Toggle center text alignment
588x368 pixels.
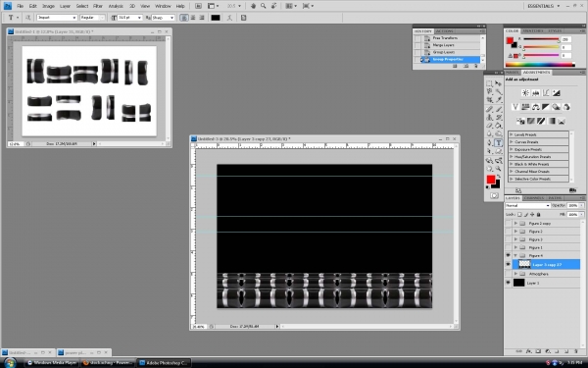coord(193,18)
